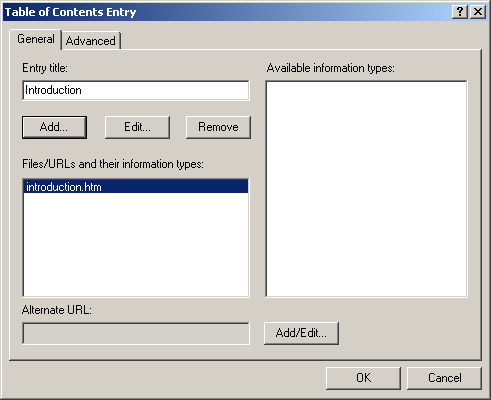Dismiss dialog with Cancel button
The width and height of the screenshot is (491, 400).
click(445, 378)
